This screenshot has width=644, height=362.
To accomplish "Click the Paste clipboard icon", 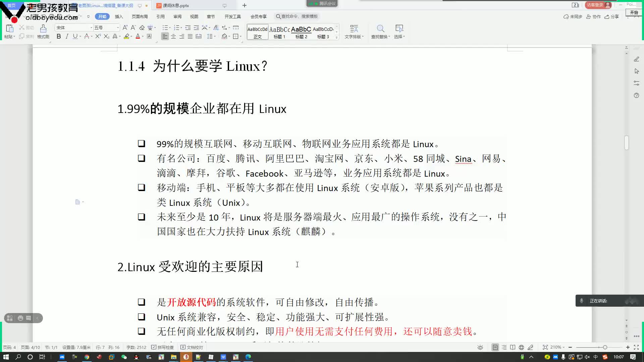I will [x=9, y=29].
